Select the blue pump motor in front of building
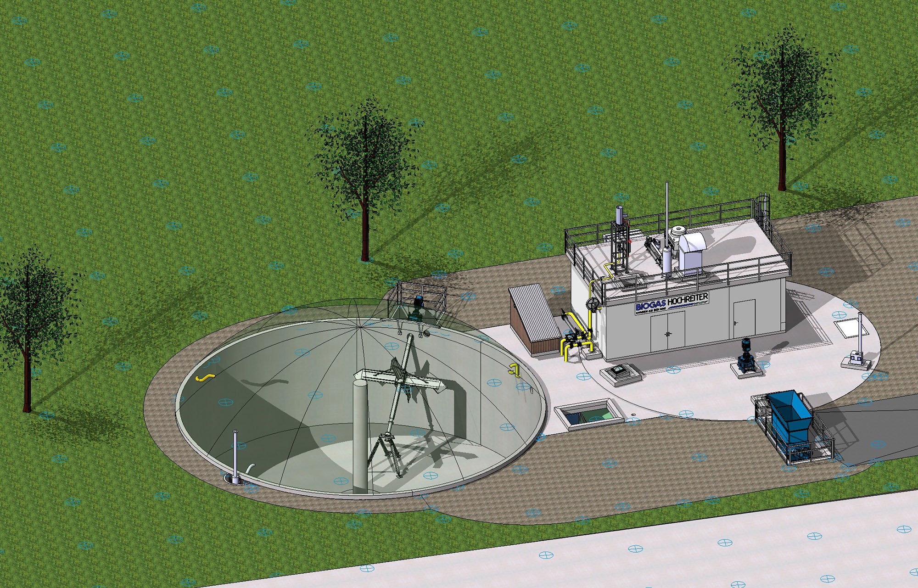918x588 pixels. point(746,355)
